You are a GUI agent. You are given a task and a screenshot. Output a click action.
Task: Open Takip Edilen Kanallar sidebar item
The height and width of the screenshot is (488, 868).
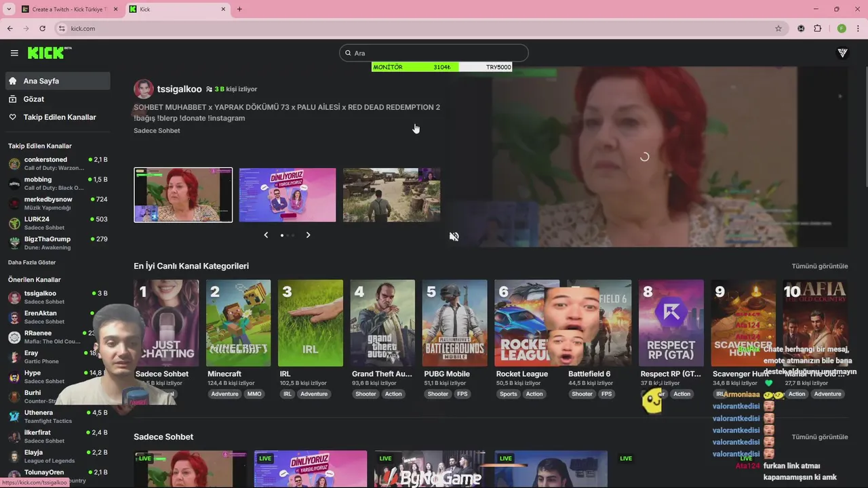pyautogui.click(x=58, y=117)
